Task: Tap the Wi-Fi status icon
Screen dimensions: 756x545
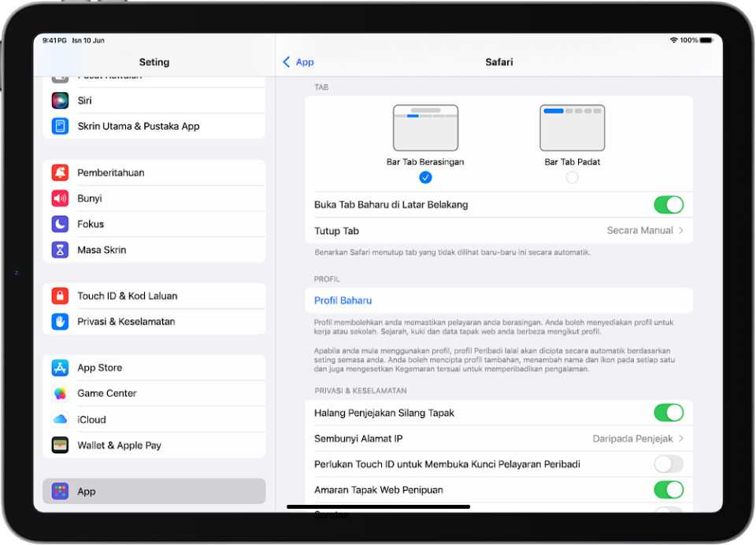Action: 673,40
